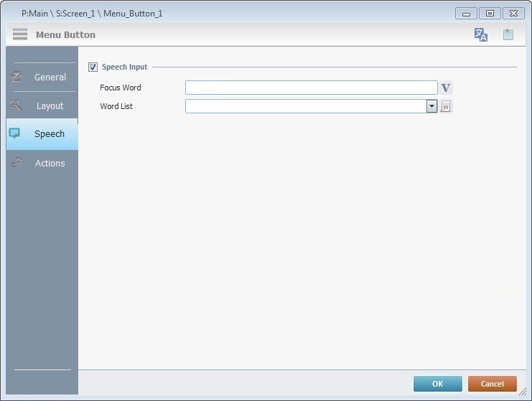Click the speech bubble icon in sidebar
This screenshot has height=401, width=532.
pyautogui.click(x=15, y=133)
